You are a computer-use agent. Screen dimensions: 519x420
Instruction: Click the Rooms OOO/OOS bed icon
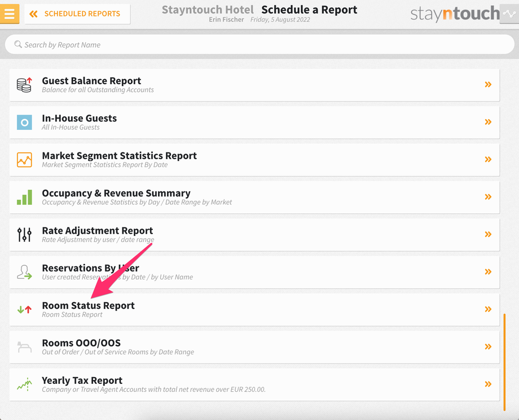24,347
